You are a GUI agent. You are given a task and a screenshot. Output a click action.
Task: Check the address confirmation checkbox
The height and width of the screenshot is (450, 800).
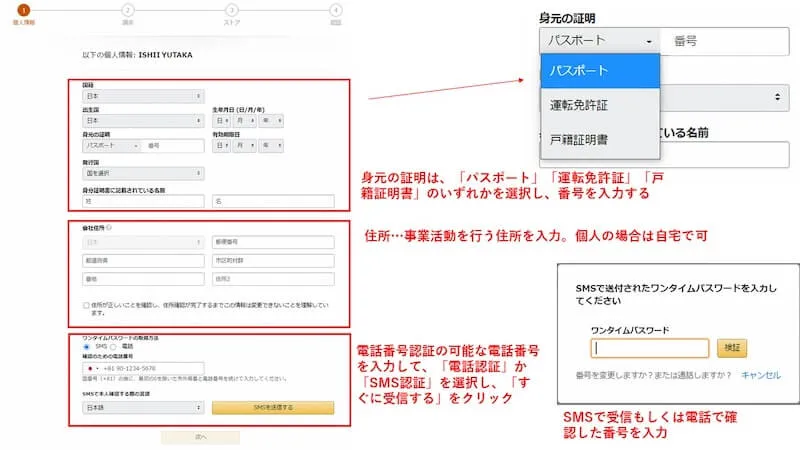(87, 304)
